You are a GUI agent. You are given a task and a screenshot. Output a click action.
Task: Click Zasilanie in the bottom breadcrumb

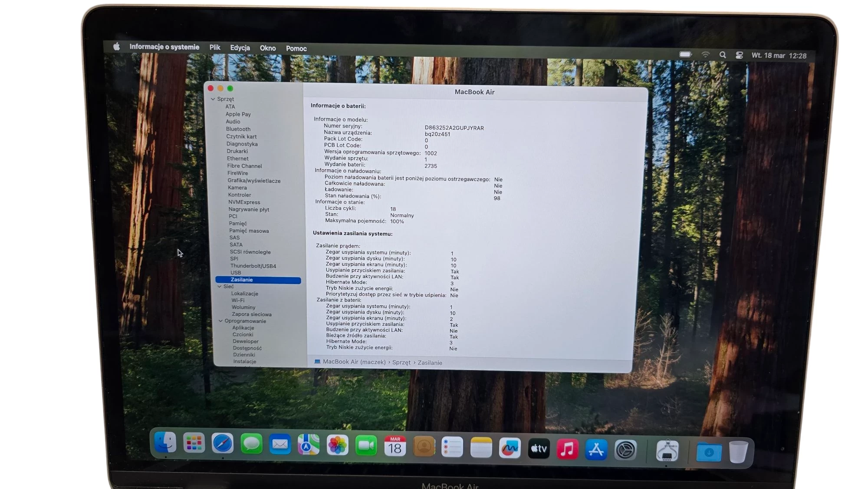pyautogui.click(x=430, y=362)
